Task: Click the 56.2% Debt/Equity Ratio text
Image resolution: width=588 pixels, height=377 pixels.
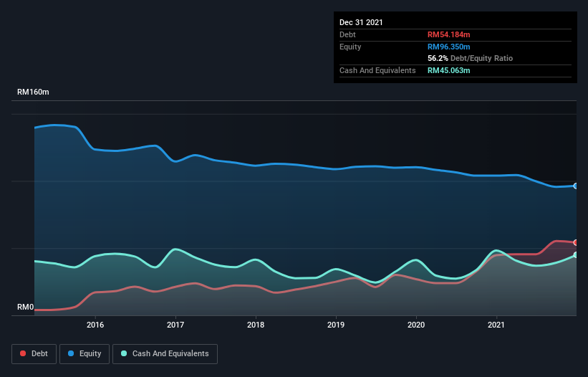Action: tap(471, 59)
